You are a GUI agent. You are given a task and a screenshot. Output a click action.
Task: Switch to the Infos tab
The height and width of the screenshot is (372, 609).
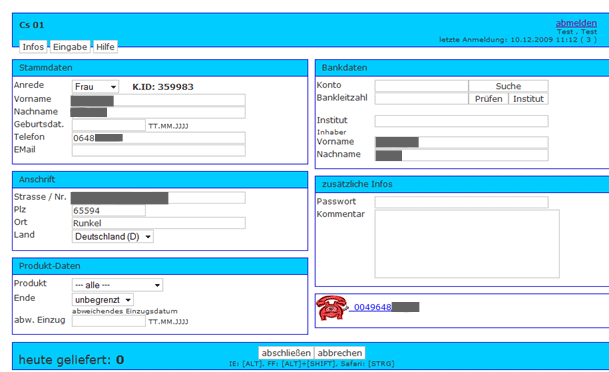click(x=33, y=47)
